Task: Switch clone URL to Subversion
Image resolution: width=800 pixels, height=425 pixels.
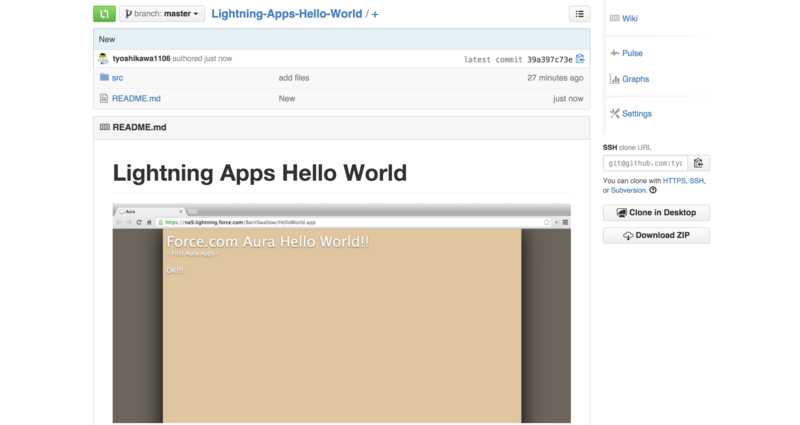Action: (628, 190)
